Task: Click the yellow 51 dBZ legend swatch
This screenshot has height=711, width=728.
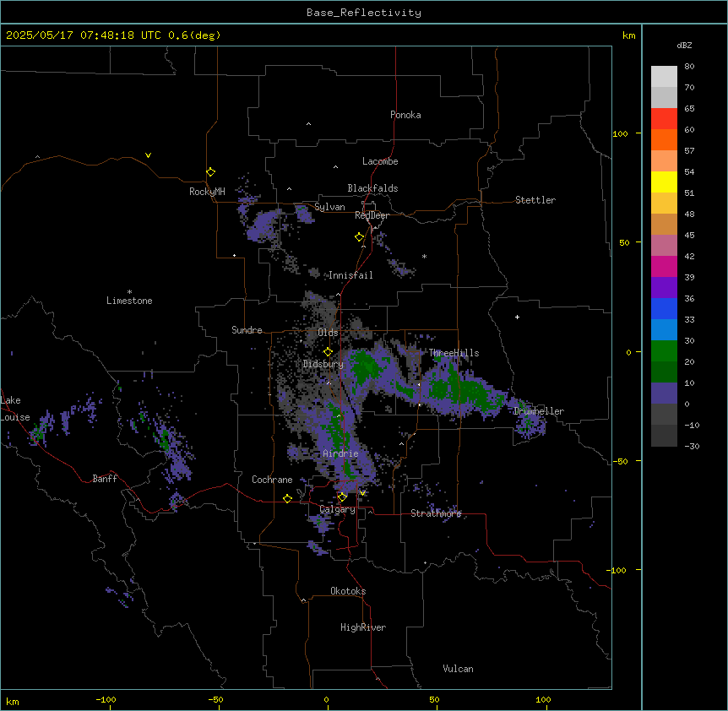Action: click(664, 182)
